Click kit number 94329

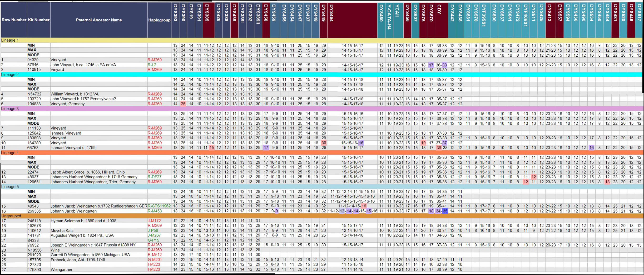(33, 60)
